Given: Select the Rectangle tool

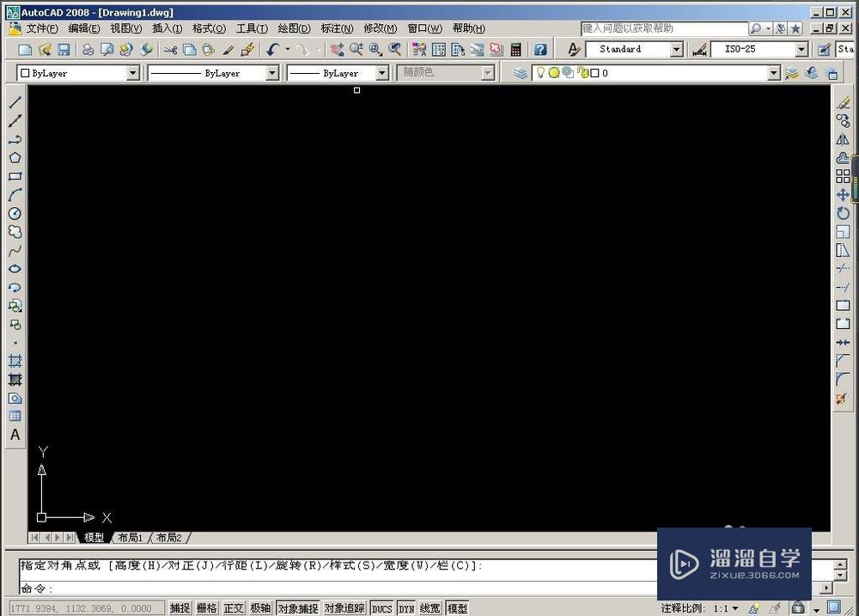Looking at the screenshot, I should [x=14, y=177].
